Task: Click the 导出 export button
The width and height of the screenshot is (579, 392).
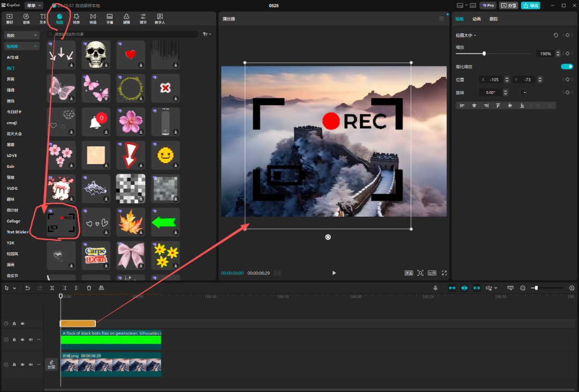Action: click(530, 5)
